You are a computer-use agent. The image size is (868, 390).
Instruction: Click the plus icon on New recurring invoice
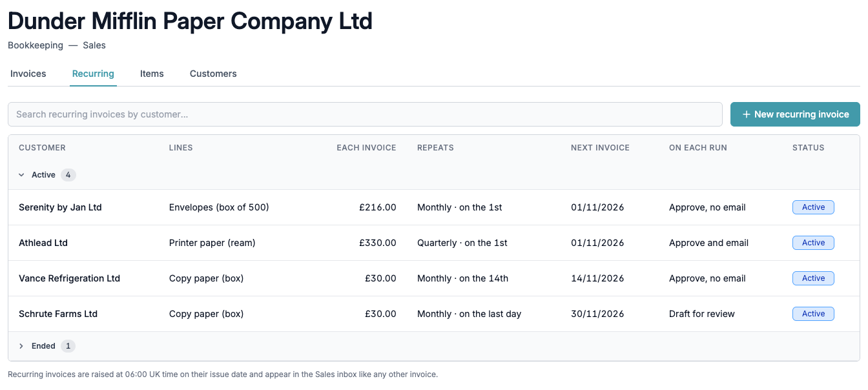[747, 114]
